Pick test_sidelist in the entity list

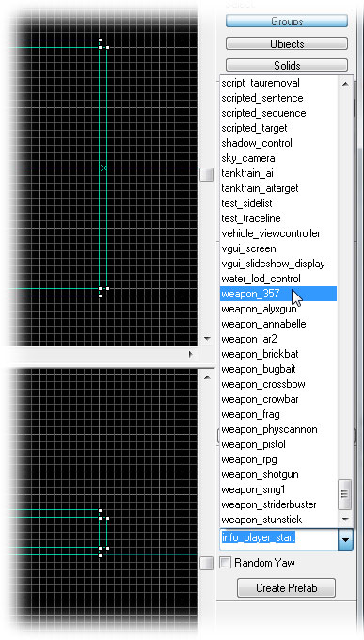tap(278, 203)
